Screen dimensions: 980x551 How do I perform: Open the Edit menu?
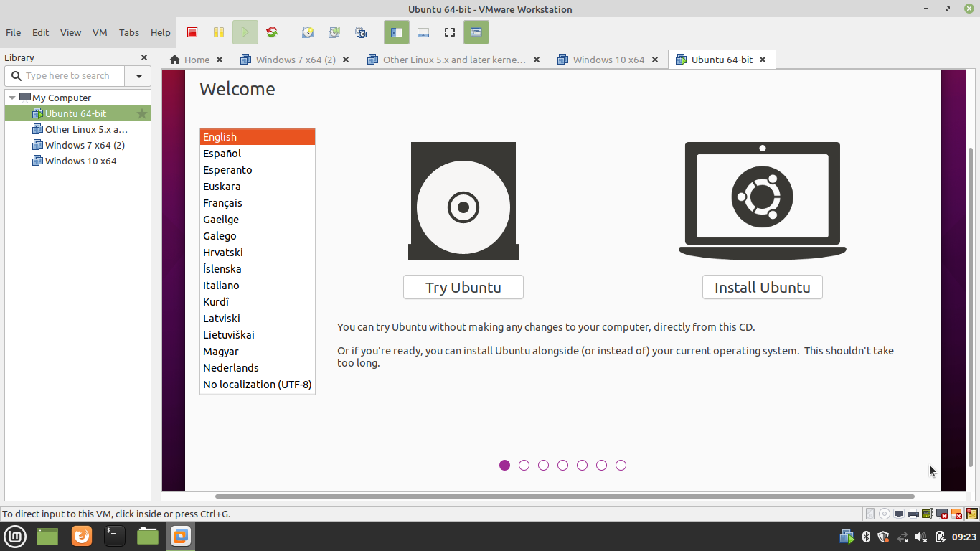(x=40, y=32)
